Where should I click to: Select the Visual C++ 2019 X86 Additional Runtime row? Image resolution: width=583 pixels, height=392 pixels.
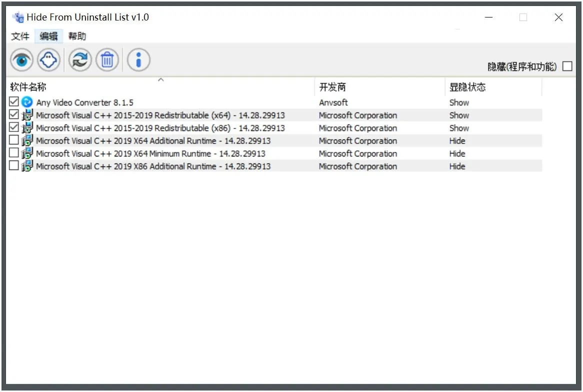click(x=153, y=166)
